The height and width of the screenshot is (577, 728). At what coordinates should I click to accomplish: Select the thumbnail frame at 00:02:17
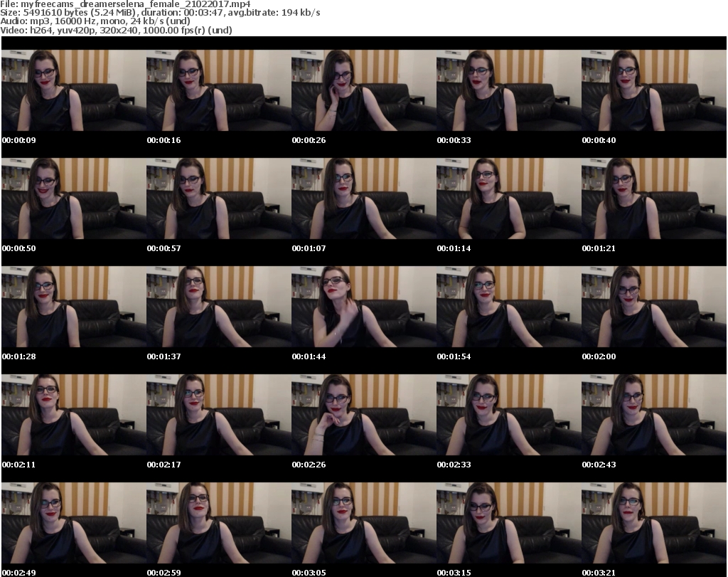[x=219, y=415]
